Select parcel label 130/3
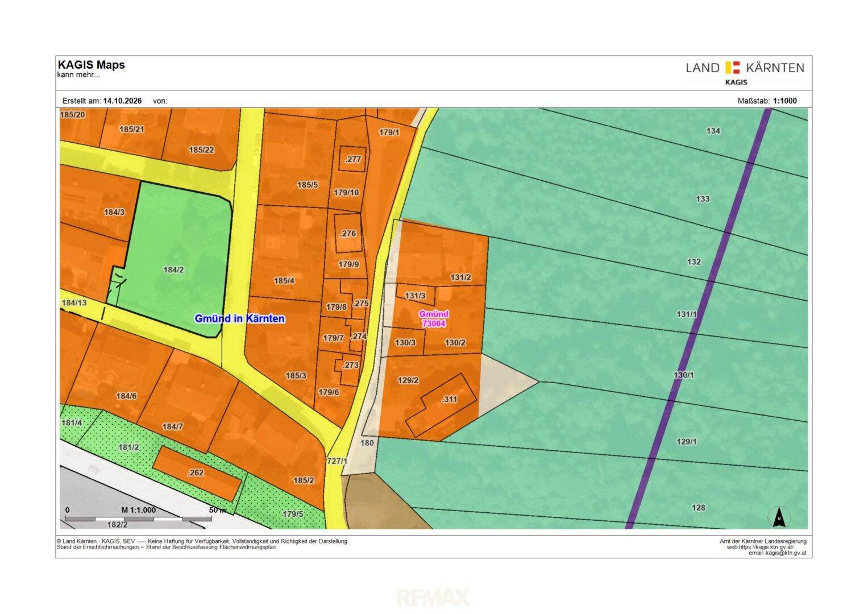Screen dimensions: 868x614 click(x=405, y=342)
